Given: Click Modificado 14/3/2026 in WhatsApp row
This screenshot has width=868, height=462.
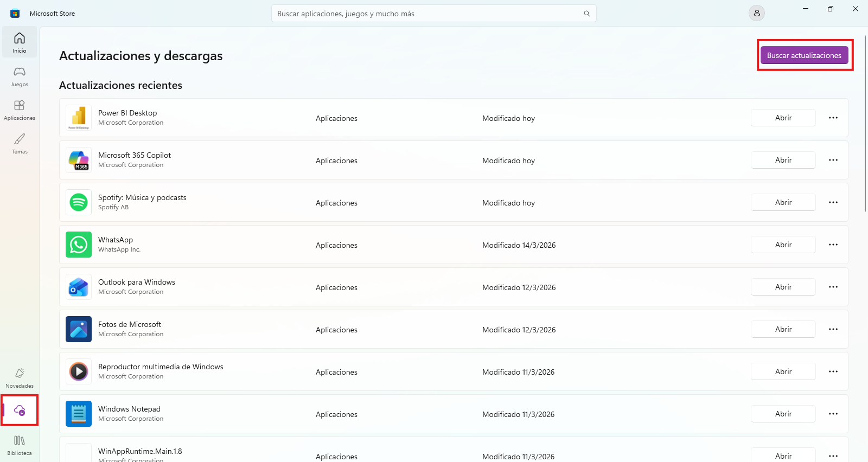Looking at the screenshot, I should 519,245.
